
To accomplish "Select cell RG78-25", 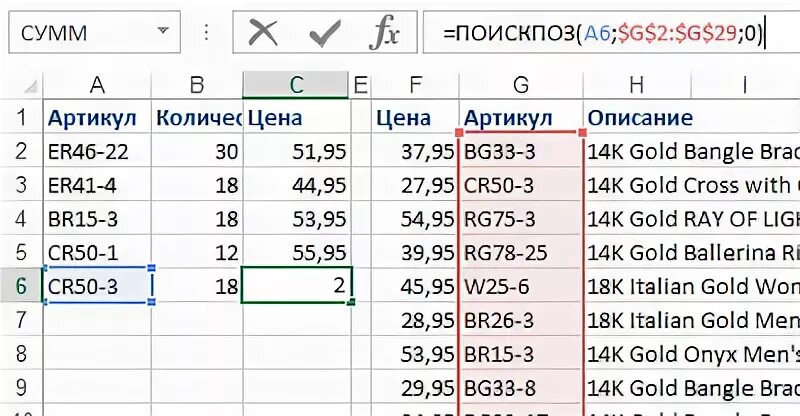I will 521,252.
